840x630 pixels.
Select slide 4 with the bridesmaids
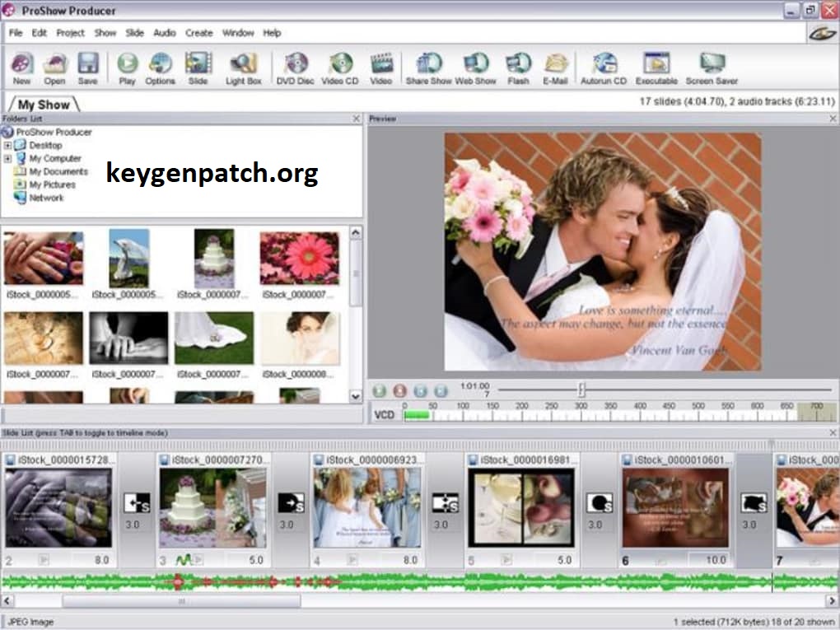coord(367,508)
